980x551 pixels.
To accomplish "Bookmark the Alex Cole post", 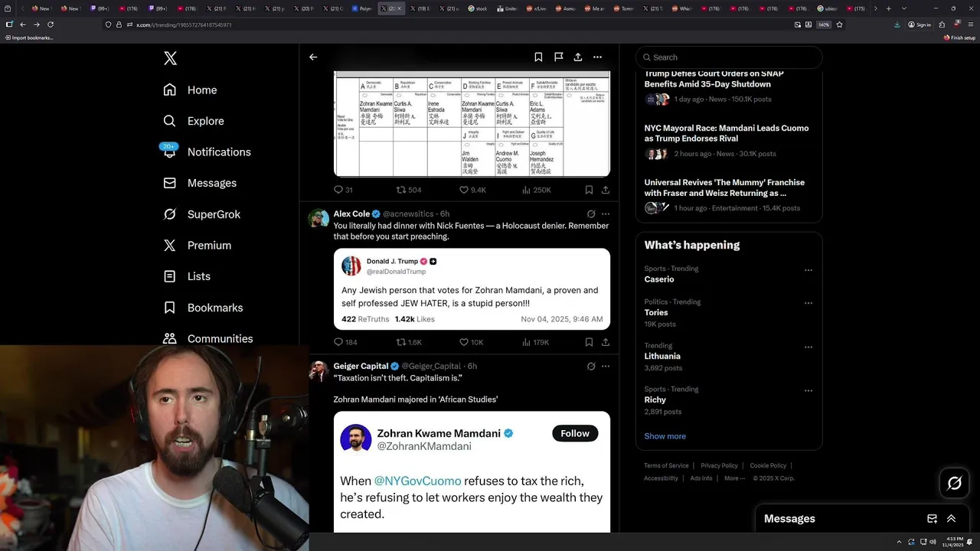I will [x=589, y=342].
